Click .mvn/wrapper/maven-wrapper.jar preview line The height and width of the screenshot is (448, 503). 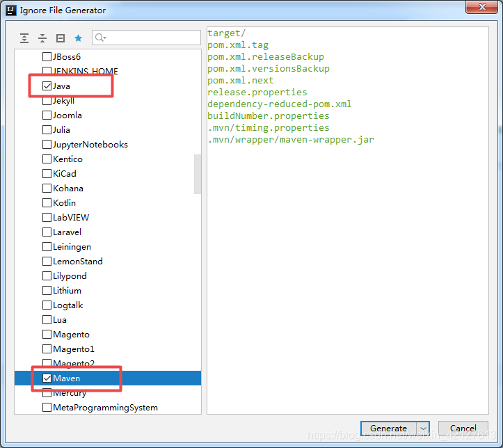(291, 140)
